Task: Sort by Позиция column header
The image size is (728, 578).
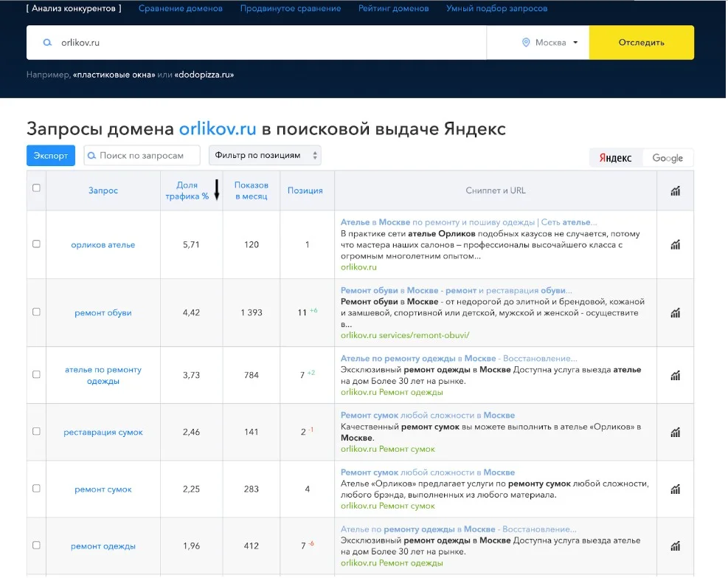Action: [305, 190]
